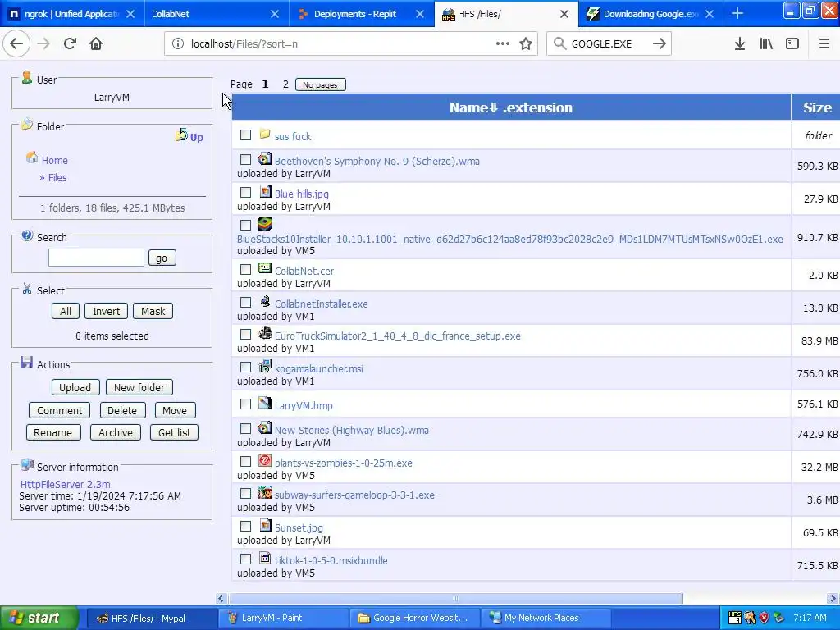Click the Mask selection button

click(x=153, y=311)
